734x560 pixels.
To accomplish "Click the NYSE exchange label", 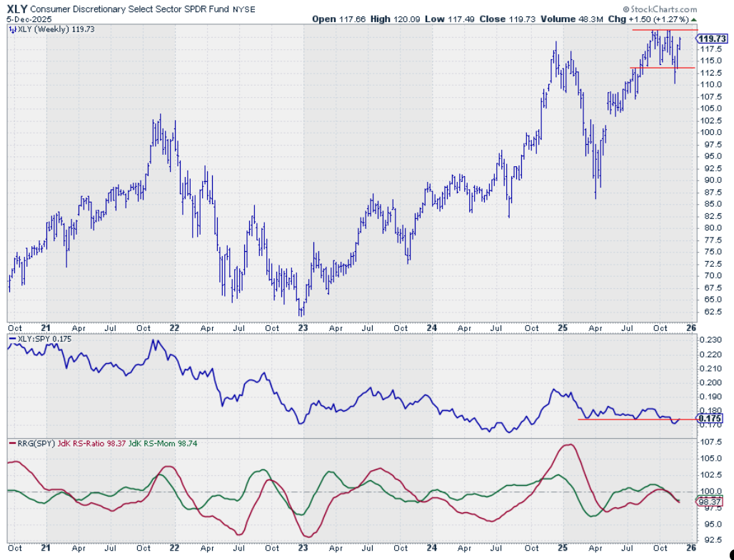I will tap(244, 9).
